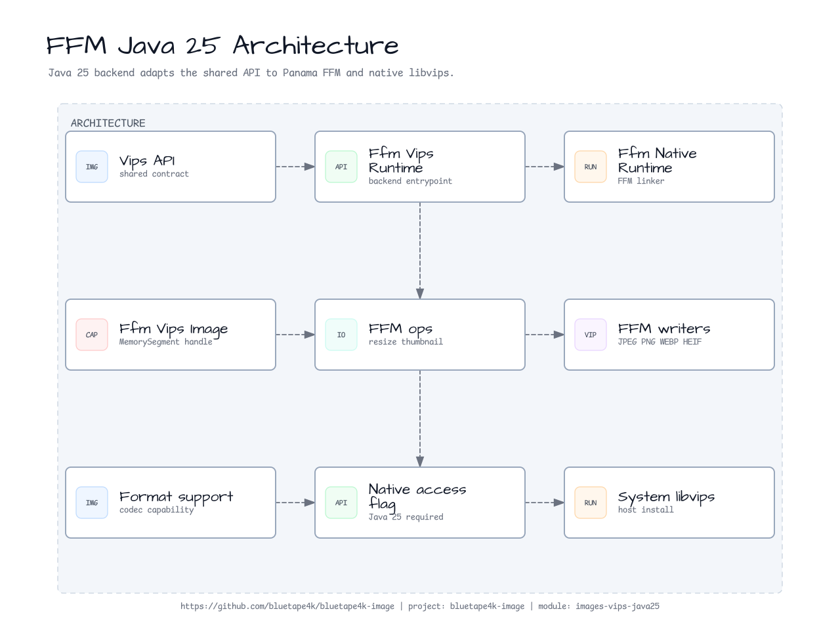Select the subtitle starting "Java 25 backend adapts"
The height and width of the screenshot is (643, 840).
tap(251, 73)
